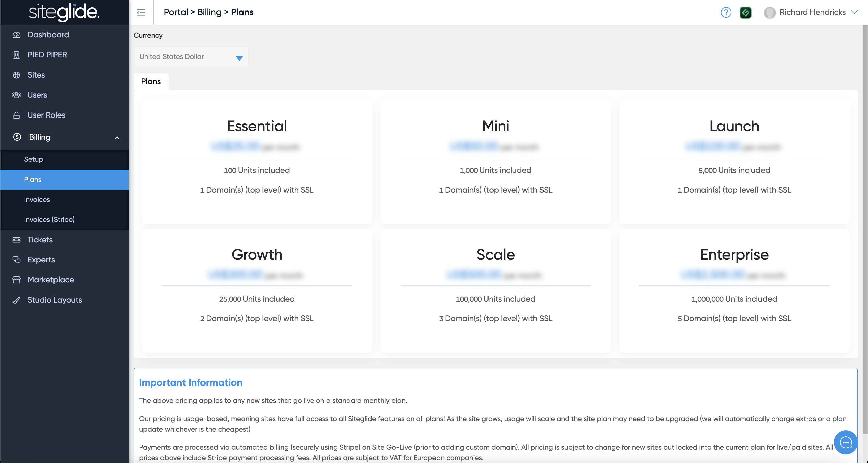Screen dimensions: 868x463
Task: Open the live chat bubble button
Action: click(845, 442)
